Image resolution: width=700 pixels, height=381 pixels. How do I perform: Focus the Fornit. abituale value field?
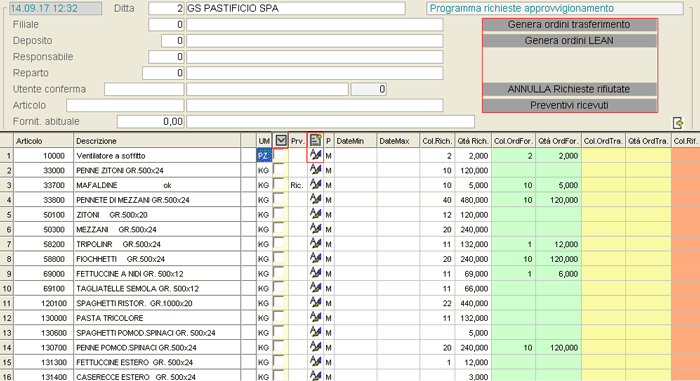[150, 121]
